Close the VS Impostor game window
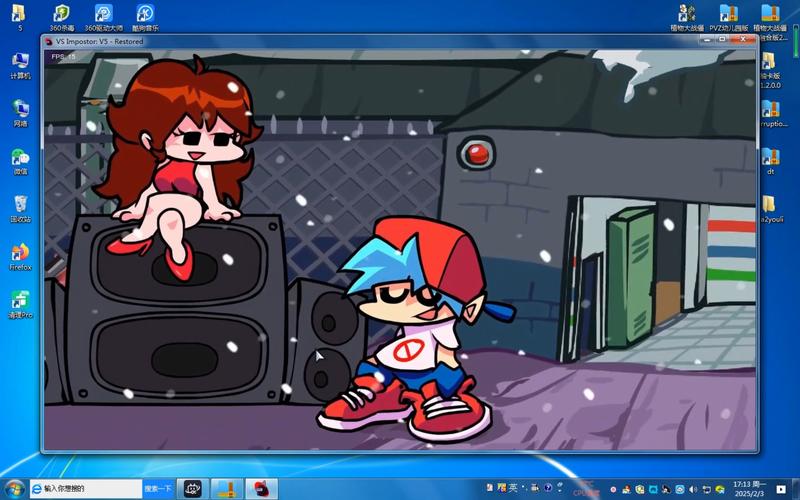The width and height of the screenshot is (800, 500). [743, 39]
